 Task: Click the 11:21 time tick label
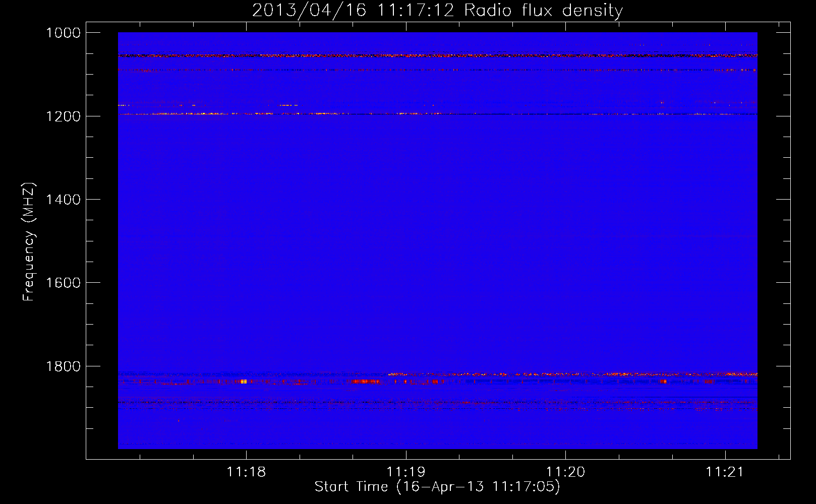coord(725,472)
